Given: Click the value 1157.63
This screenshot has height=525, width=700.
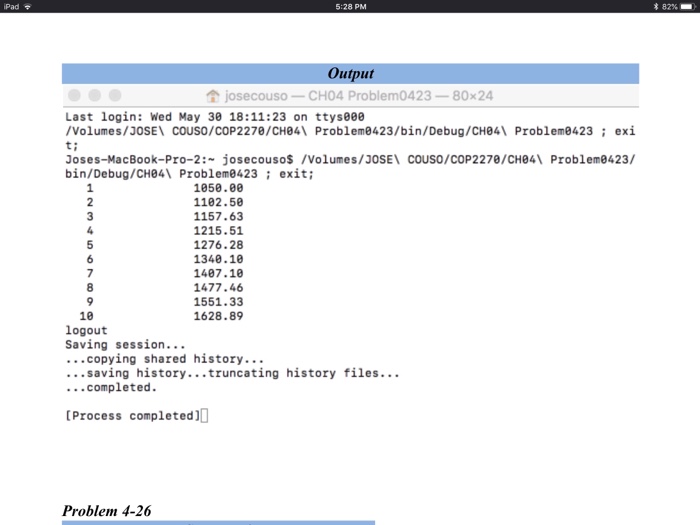Looking at the screenshot, I should [x=218, y=217].
